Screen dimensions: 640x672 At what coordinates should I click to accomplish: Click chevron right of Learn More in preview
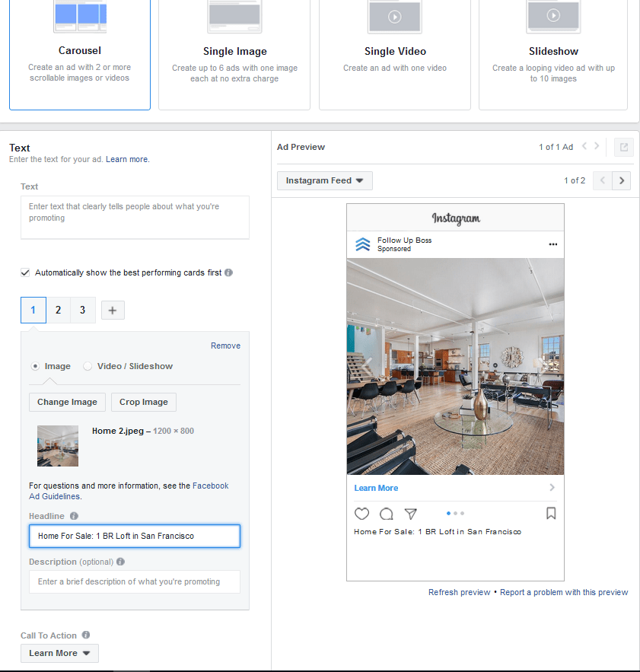coord(552,488)
